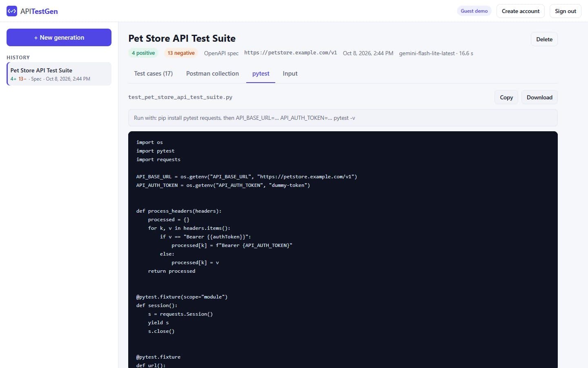Click the 'def process_headers(headers):' line
The height and width of the screenshot is (368, 588).
click(179, 211)
